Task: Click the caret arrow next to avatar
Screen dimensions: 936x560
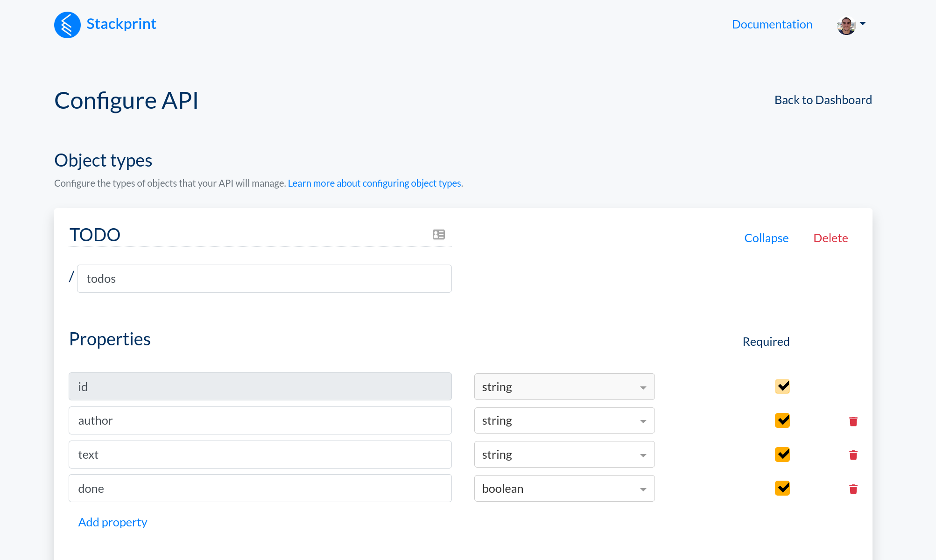Action: pyautogui.click(x=863, y=23)
